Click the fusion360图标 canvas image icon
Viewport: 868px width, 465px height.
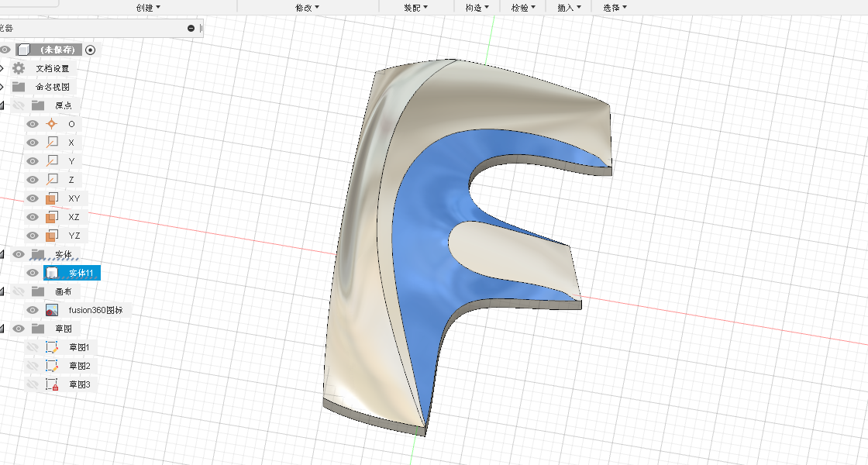(51, 310)
